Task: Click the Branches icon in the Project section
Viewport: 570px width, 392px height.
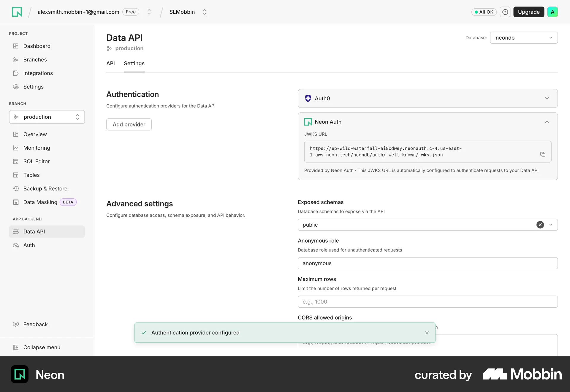Action: (16, 60)
